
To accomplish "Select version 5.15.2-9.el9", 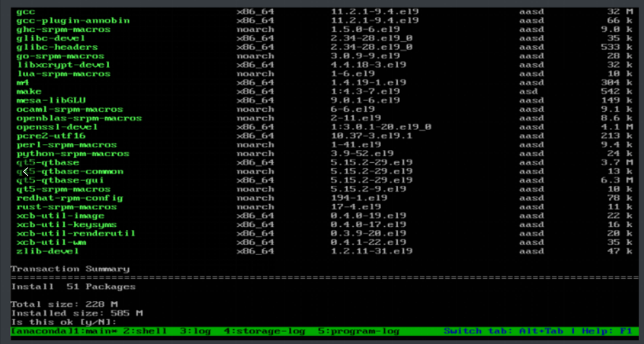I will 368,189.
